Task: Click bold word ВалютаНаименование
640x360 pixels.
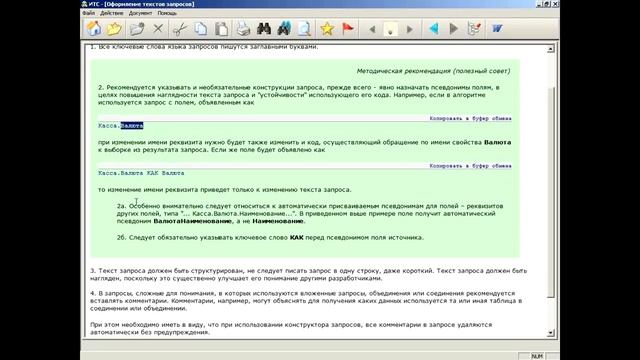Action: pos(193,221)
